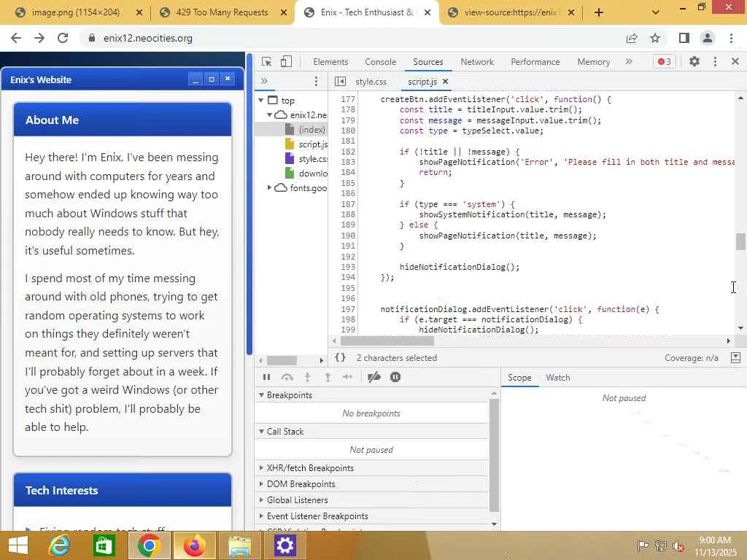The image size is (747, 560).
Task: Collapse the top frame tree node
Action: tap(261, 101)
